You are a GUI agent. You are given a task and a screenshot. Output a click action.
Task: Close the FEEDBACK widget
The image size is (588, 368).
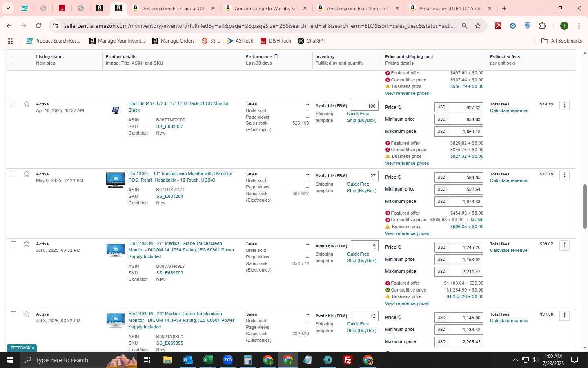[33, 348]
